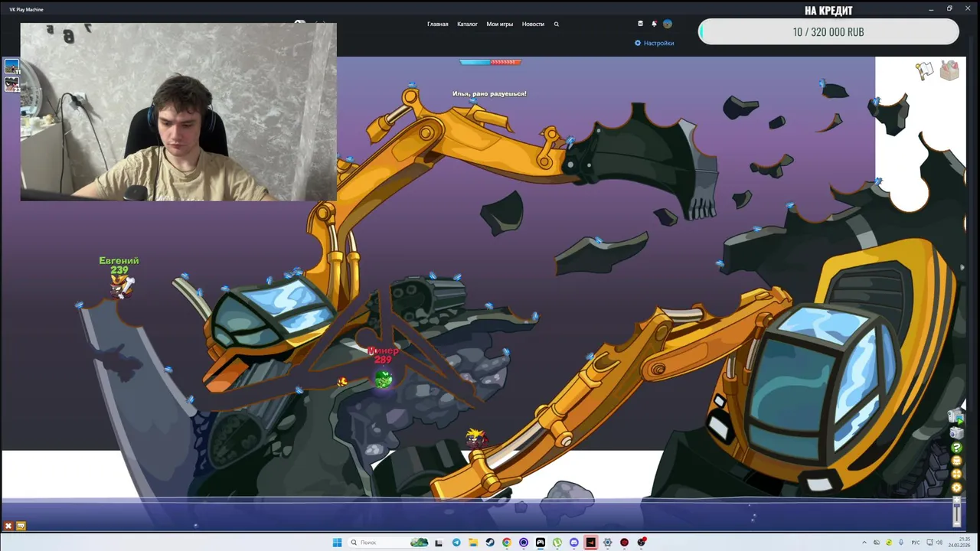
Task: Open the user profile avatar
Action: 667,24
